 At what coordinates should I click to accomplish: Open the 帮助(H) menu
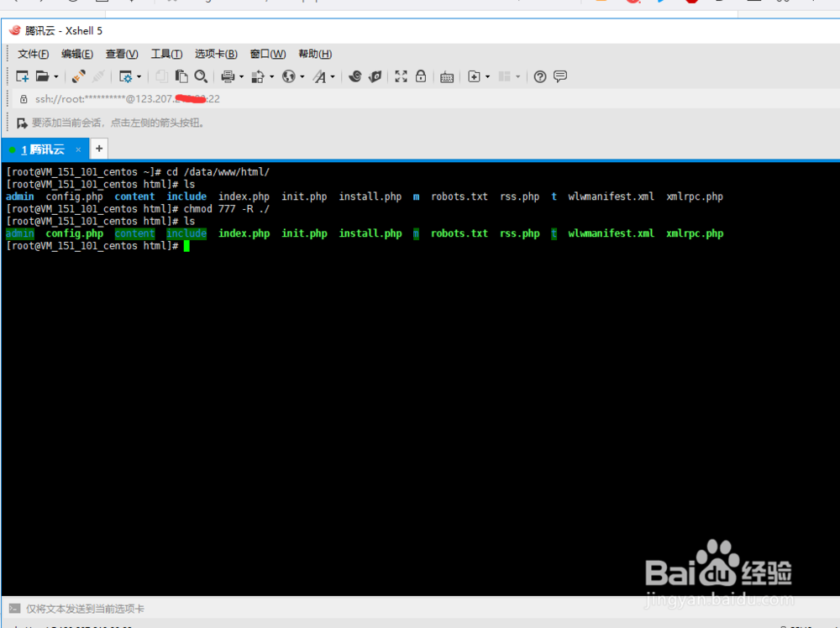pos(315,54)
